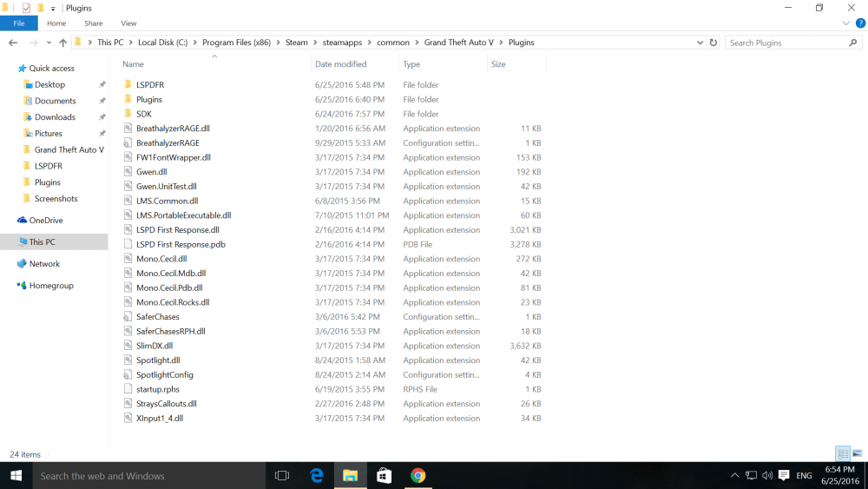Select the Mono.Cecil.Rocks.dll file
868x489 pixels.
point(173,302)
